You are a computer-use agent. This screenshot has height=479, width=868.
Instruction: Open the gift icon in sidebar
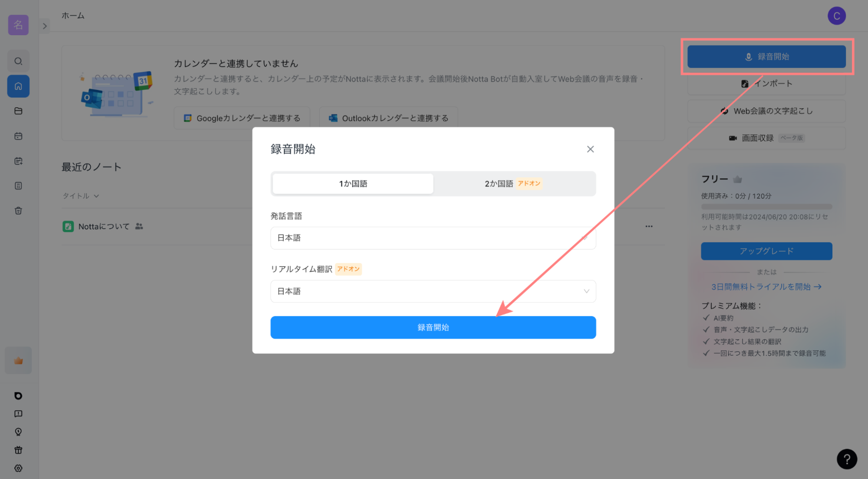coord(18,450)
